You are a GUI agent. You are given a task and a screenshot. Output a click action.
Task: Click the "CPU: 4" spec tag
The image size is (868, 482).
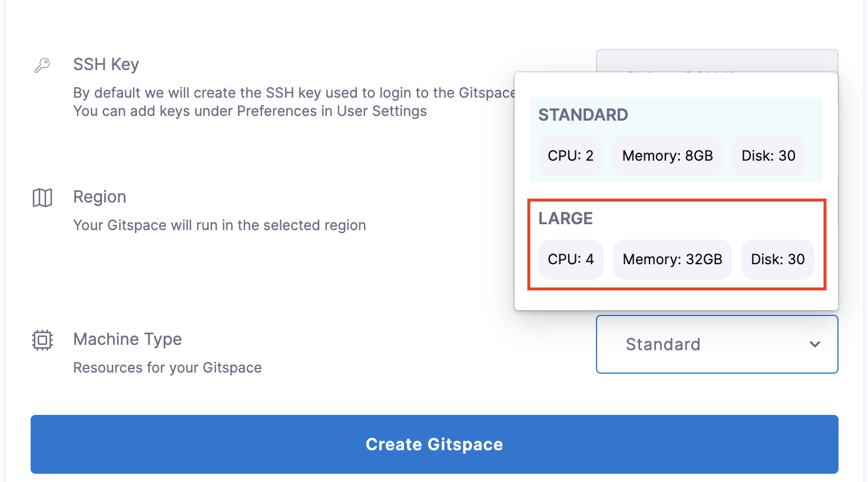[571, 260]
